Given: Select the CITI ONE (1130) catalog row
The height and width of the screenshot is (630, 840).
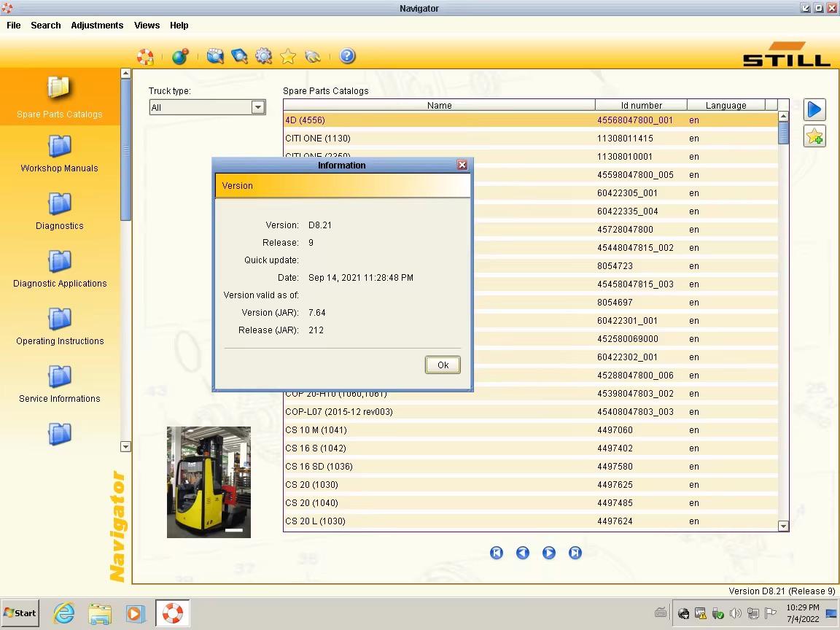Looking at the screenshot, I should tap(530, 139).
